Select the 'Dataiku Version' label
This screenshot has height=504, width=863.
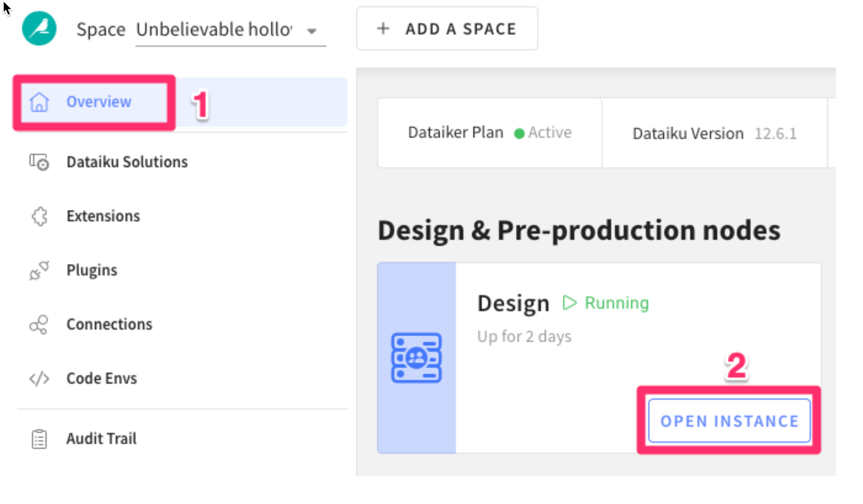click(688, 133)
